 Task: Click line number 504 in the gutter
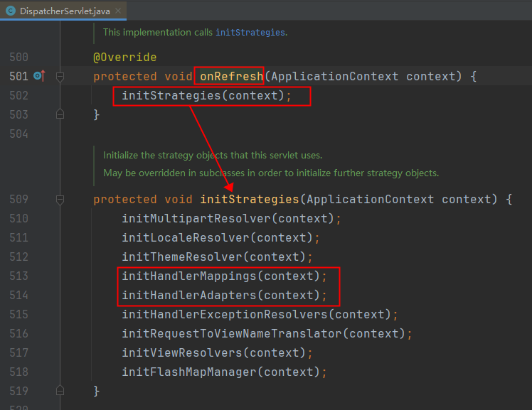coord(18,134)
